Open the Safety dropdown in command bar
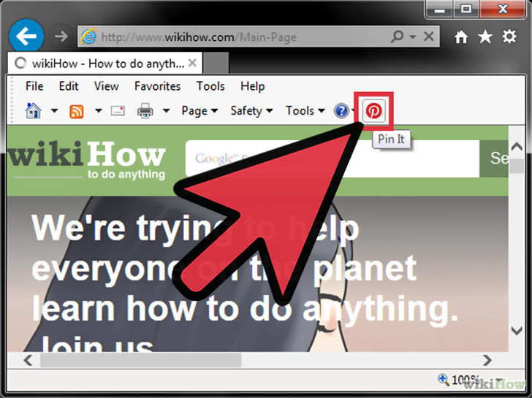Screen dimensions: 532x398 (251, 111)
